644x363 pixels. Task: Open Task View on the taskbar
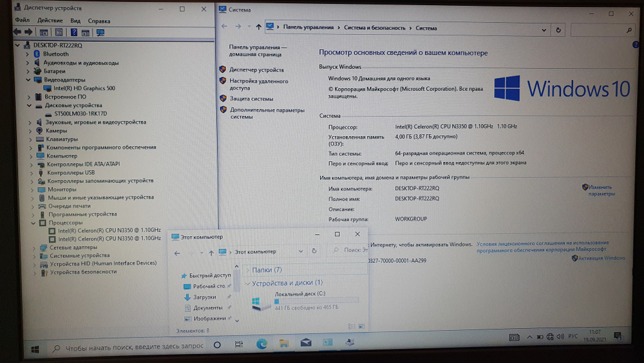point(239,344)
